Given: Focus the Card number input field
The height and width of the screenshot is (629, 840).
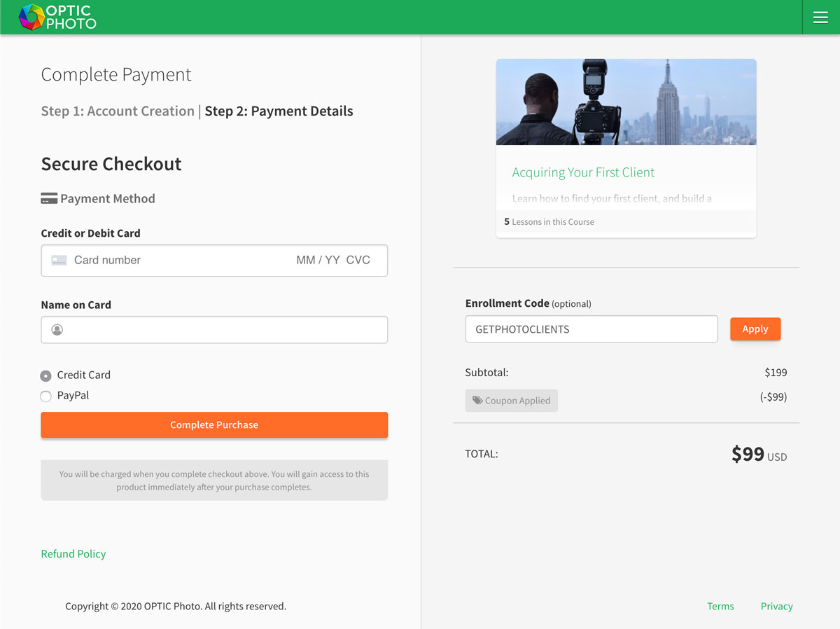Looking at the screenshot, I should (175, 261).
